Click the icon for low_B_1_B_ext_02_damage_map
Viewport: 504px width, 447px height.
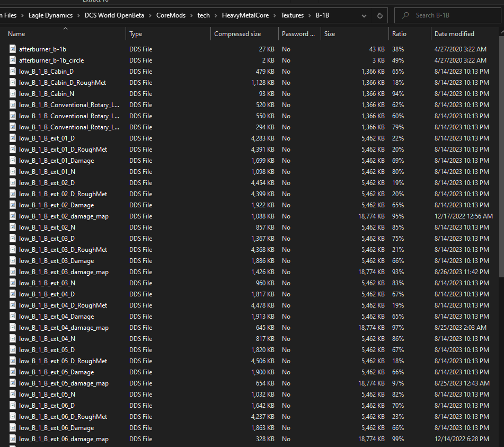(x=13, y=216)
